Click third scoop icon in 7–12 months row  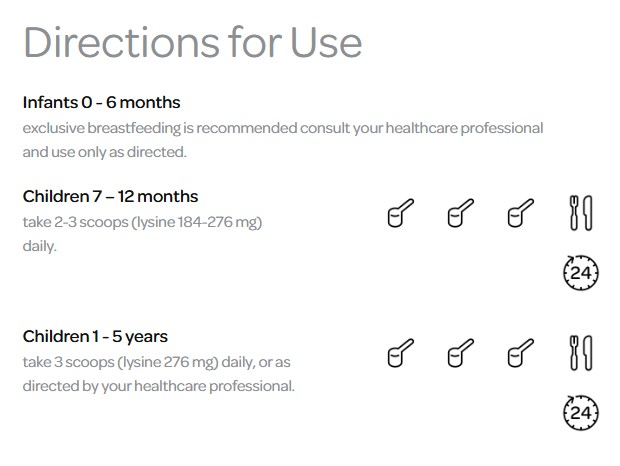pos(519,212)
